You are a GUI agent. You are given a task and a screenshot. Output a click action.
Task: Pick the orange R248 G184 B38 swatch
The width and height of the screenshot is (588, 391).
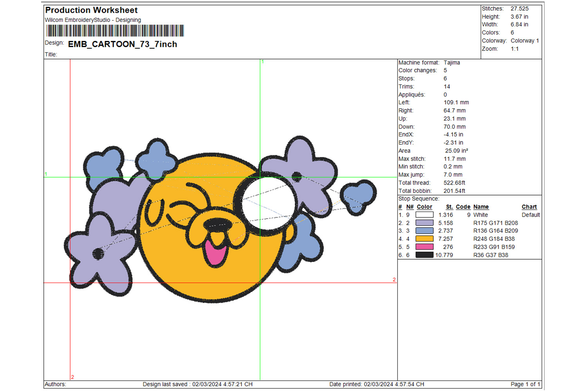tap(424, 239)
